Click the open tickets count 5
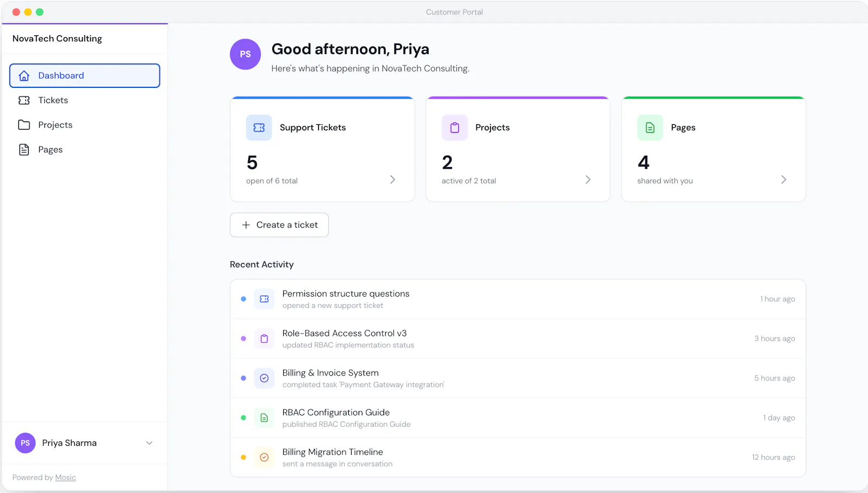This screenshot has height=493, width=868. [x=252, y=163]
